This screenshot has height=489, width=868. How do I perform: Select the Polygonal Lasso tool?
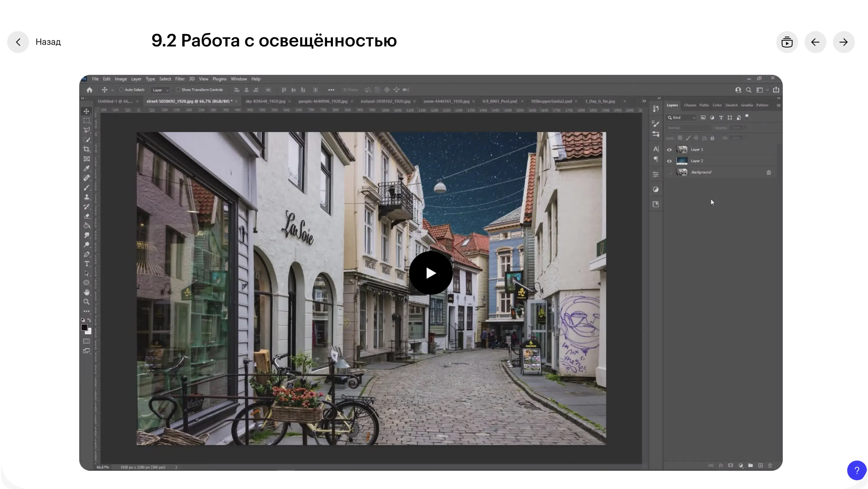(87, 130)
